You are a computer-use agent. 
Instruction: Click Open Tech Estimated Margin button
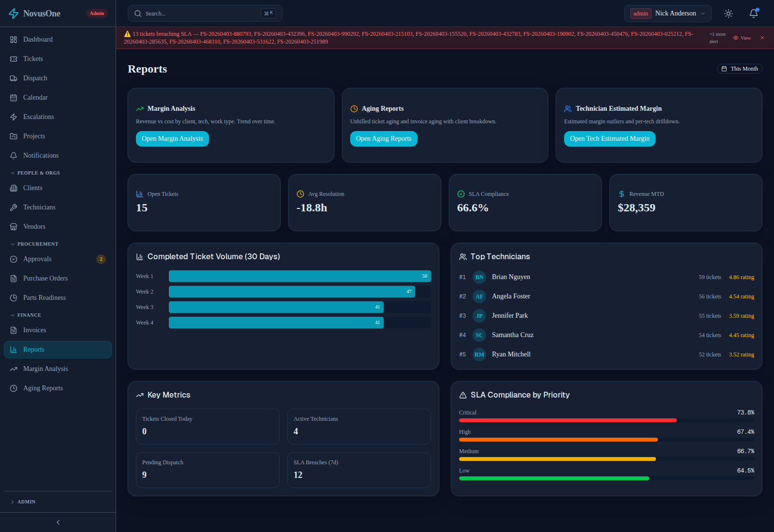pos(610,139)
